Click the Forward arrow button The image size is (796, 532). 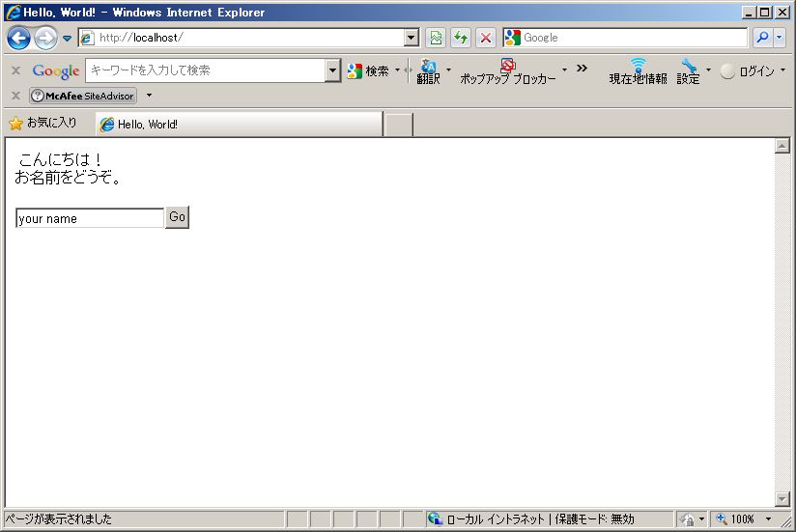pos(45,38)
